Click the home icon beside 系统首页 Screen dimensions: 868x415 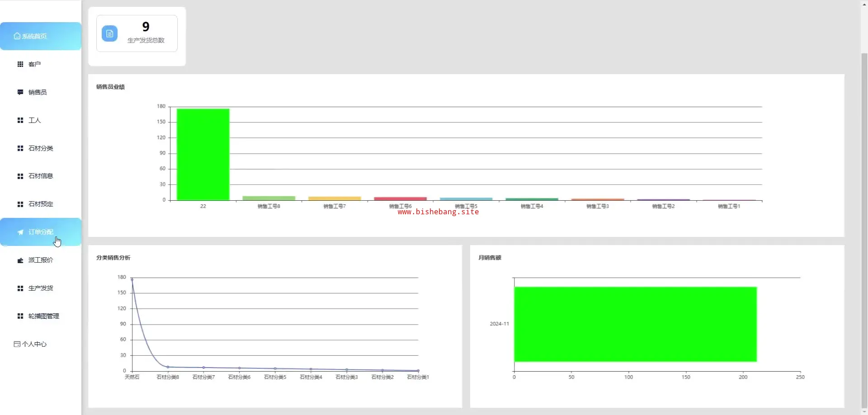click(17, 36)
